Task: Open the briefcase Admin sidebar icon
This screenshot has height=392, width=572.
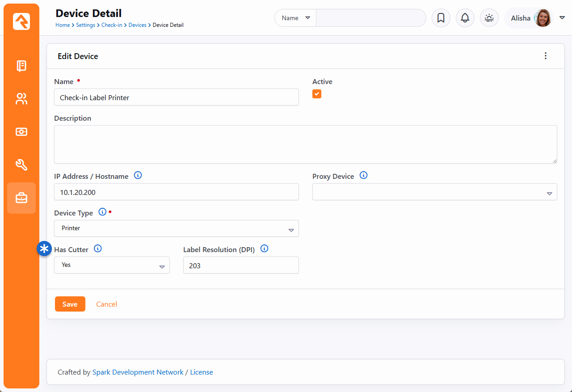Action: click(21, 198)
